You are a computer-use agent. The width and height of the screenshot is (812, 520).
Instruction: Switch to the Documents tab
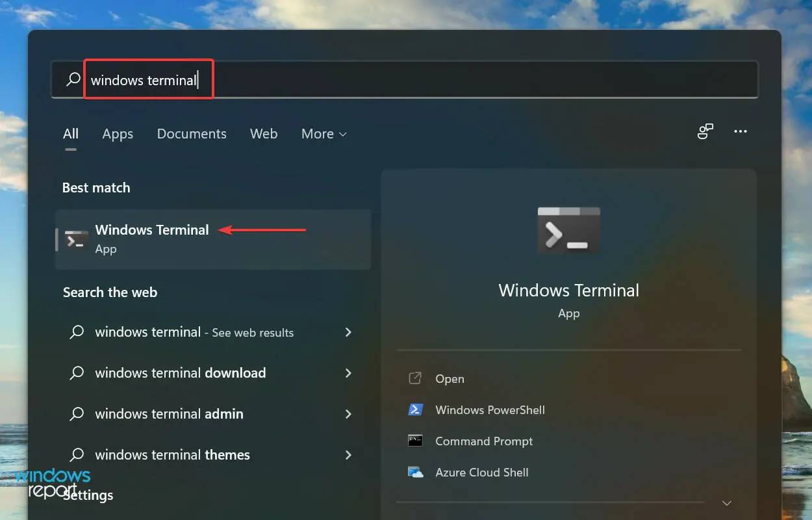pos(192,134)
